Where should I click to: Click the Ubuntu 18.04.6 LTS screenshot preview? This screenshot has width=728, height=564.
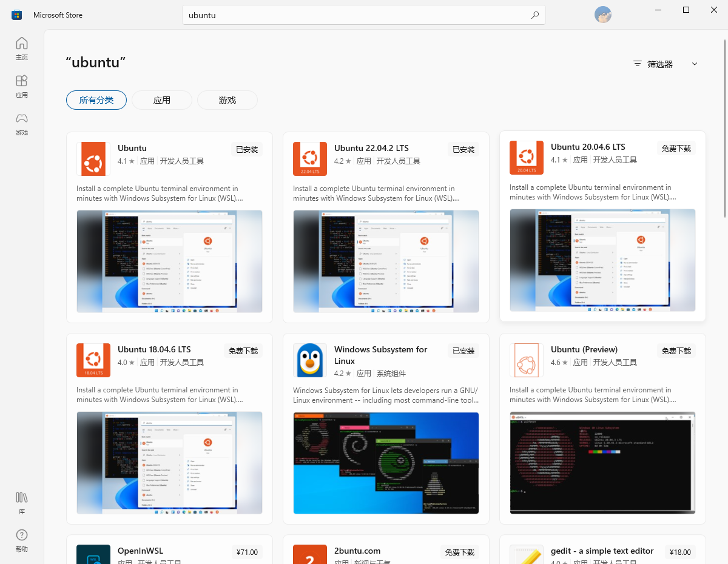point(169,463)
